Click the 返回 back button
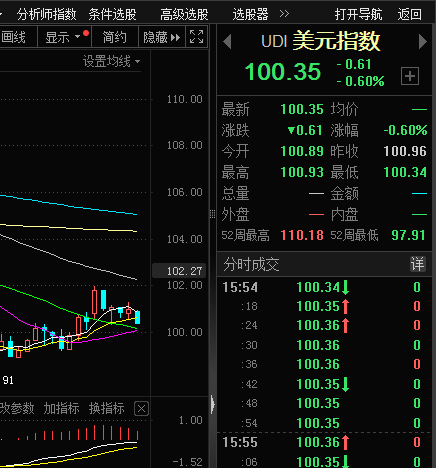 (410, 14)
